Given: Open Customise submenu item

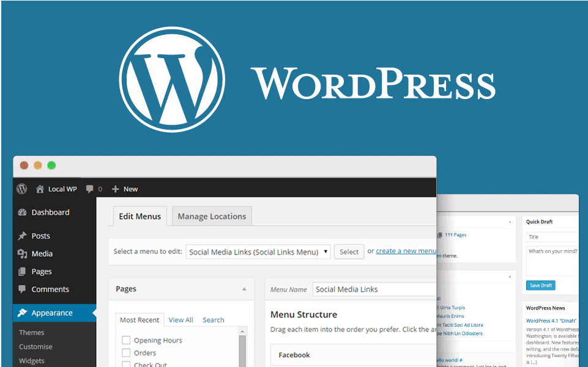Looking at the screenshot, I should [35, 347].
